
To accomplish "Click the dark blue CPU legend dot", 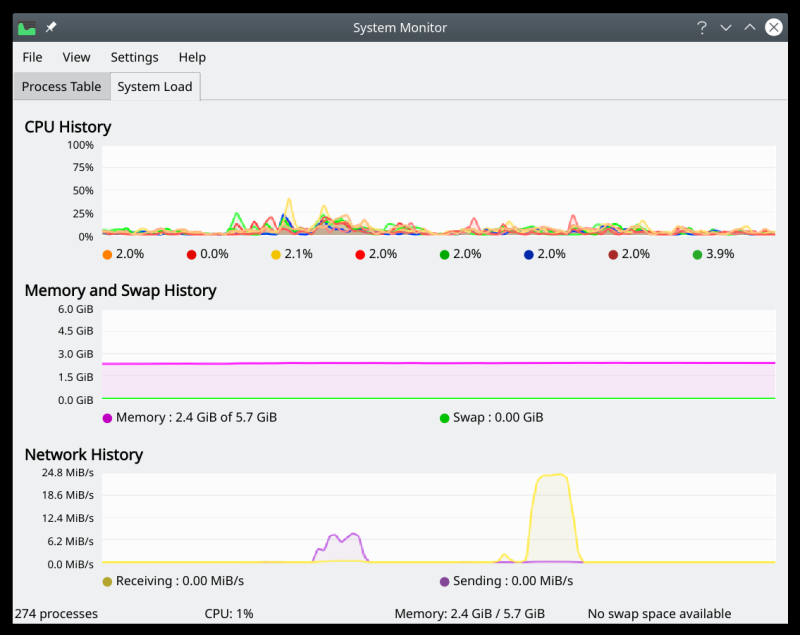I will pos(528,254).
